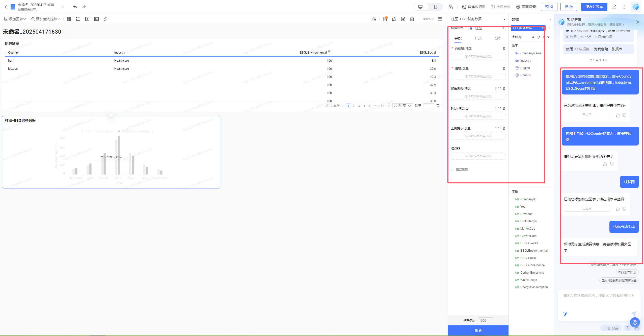Search fields with the magnifier icon

(x=533, y=37)
